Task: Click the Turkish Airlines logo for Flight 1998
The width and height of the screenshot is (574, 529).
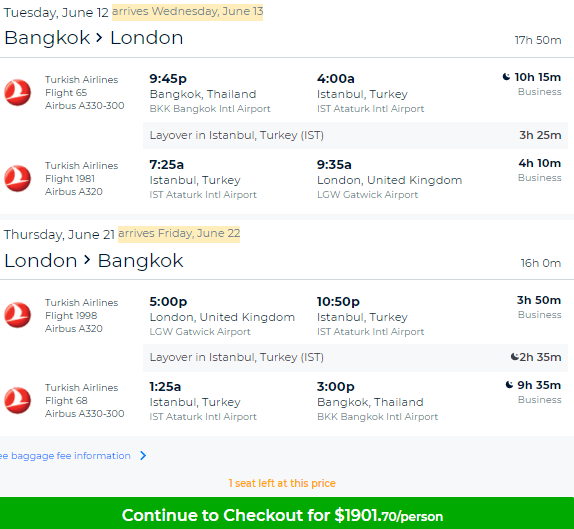Action: pyautogui.click(x=17, y=315)
